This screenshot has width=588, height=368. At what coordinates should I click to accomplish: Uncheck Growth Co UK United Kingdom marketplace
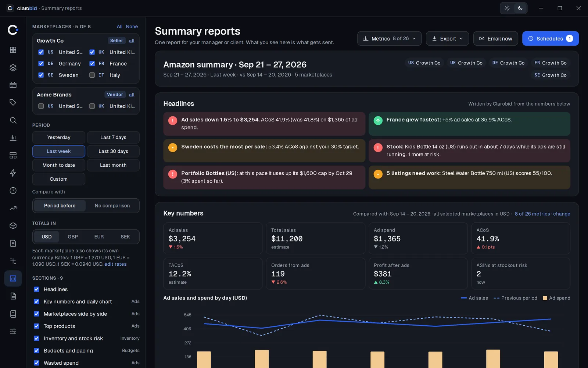pos(92,52)
